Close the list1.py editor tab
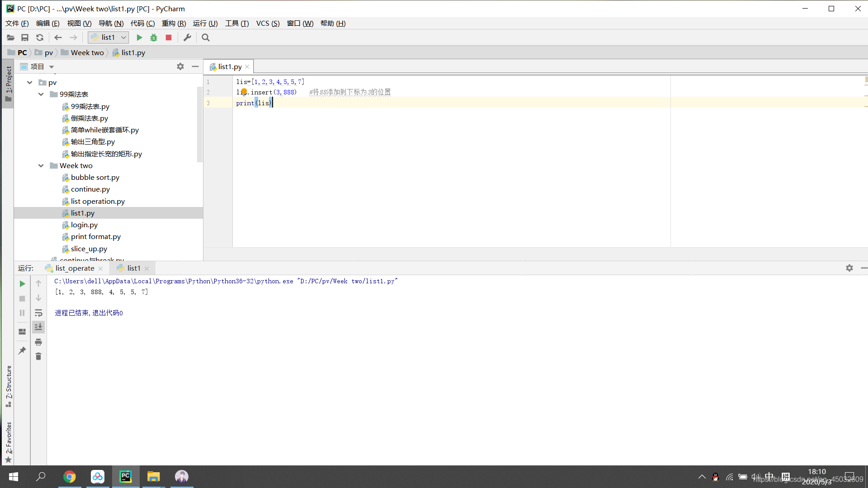This screenshot has width=868, height=488. coord(247,67)
